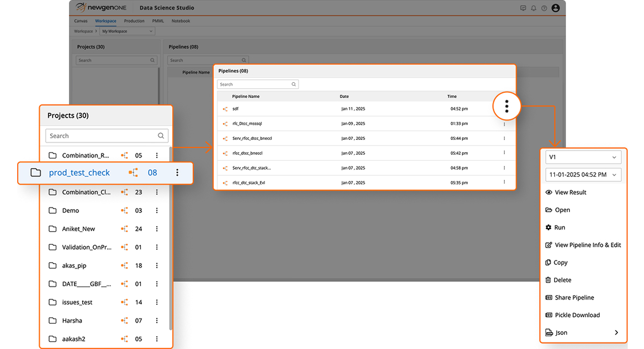Viewport: 644px width, 349px height.
Task: Select the Pickle Download option's icon
Action: [548, 315]
